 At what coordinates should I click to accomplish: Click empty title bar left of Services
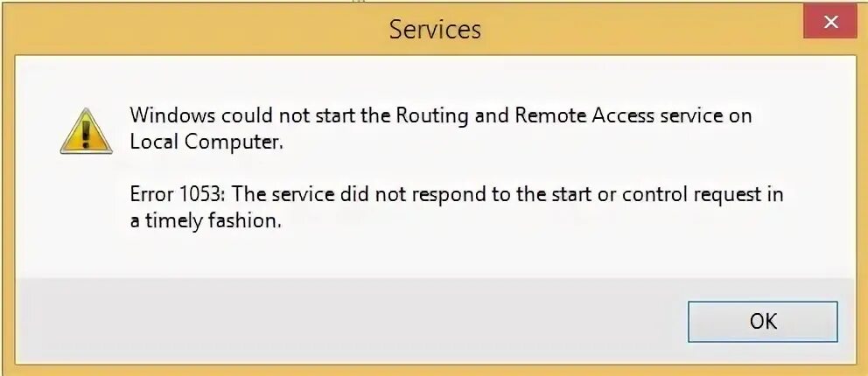coord(175,29)
